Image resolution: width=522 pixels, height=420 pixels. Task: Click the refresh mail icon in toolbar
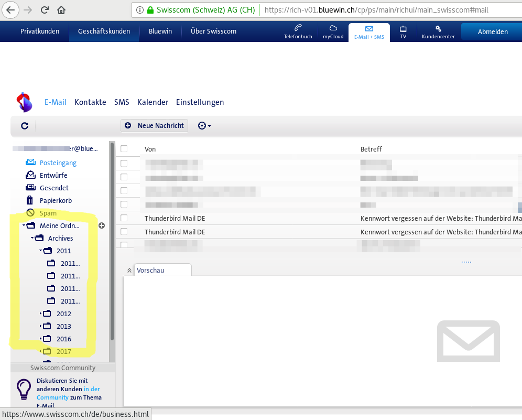25,126
